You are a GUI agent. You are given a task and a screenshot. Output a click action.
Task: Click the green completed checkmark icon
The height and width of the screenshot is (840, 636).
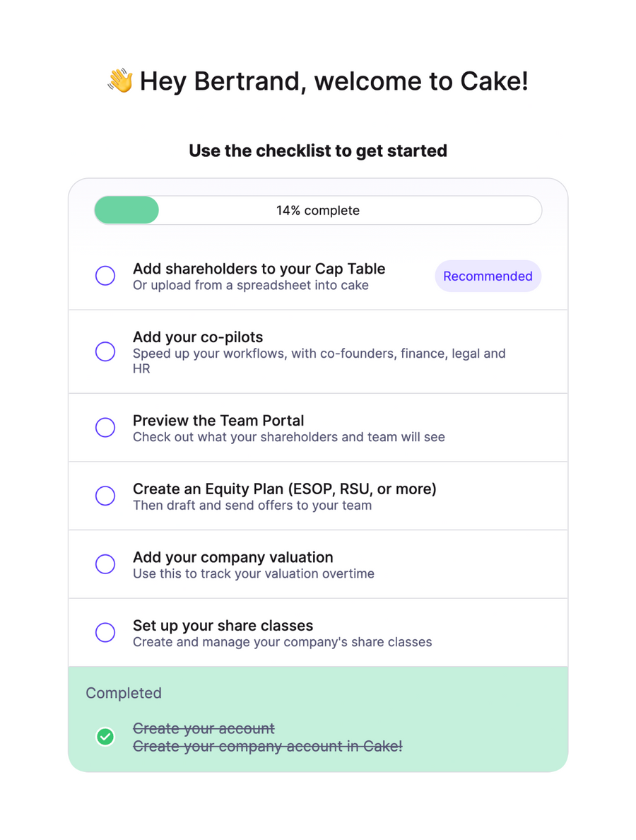pyautogui.click(x=105, y=737)
